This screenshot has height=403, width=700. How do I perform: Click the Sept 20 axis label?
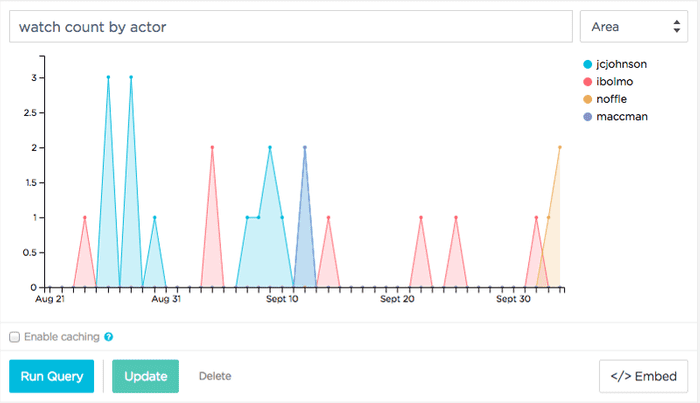(x=397, y=299)
